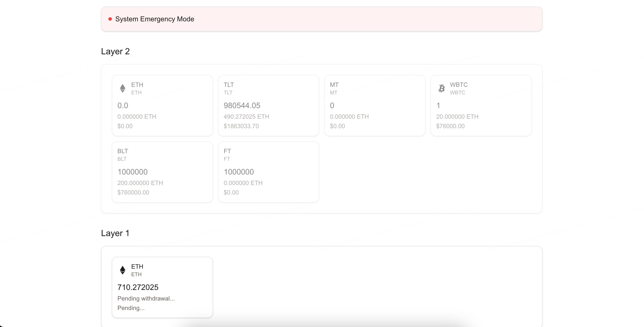The image size is (644, 327).
Task: Select the BLT value 200.000000 ETH
Action: pos(140,183)
